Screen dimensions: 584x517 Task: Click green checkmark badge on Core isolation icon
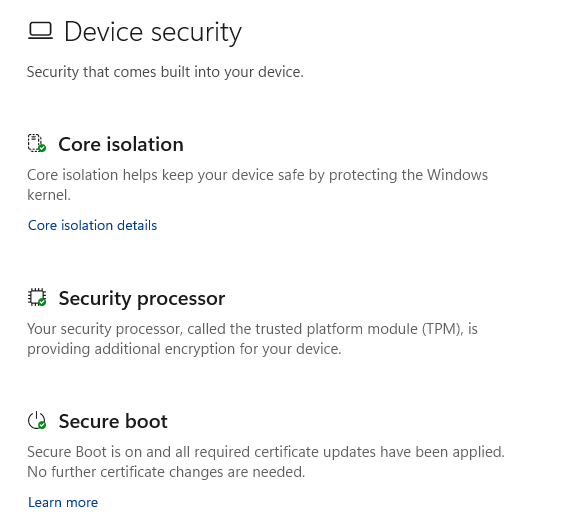click(x=42, y=148)
